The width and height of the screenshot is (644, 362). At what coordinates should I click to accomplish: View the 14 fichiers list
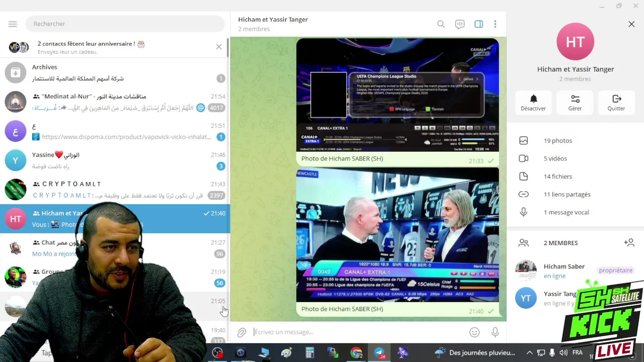pyautogui.click(x=575, y=176)
